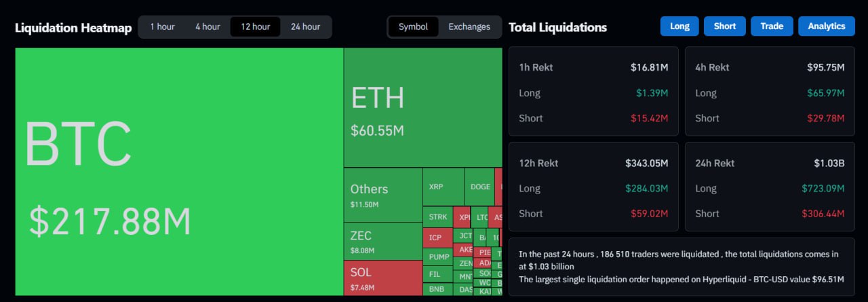This screenshot has width=868, height=302.
Task: Switch heatmap to 4 hour view
Action: 208,26
